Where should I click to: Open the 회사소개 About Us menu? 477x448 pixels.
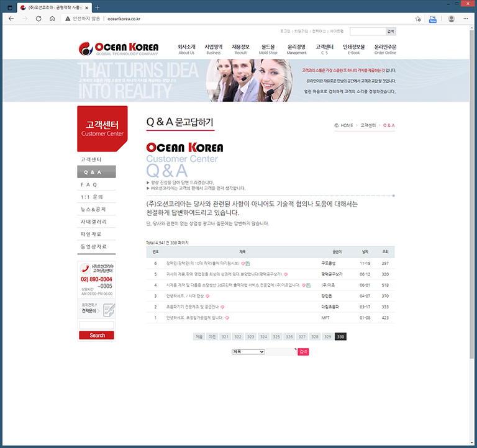click(186, 49)
